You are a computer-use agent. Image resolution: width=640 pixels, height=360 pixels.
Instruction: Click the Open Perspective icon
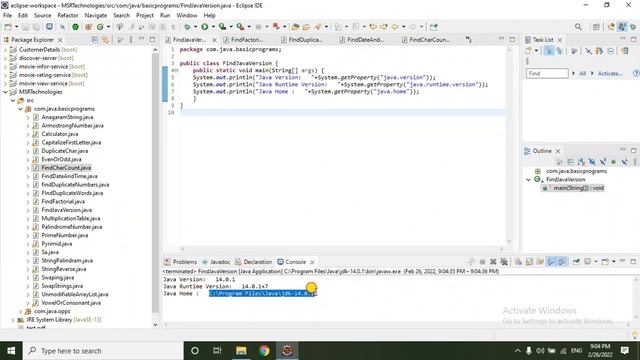(x=596, y=27)
